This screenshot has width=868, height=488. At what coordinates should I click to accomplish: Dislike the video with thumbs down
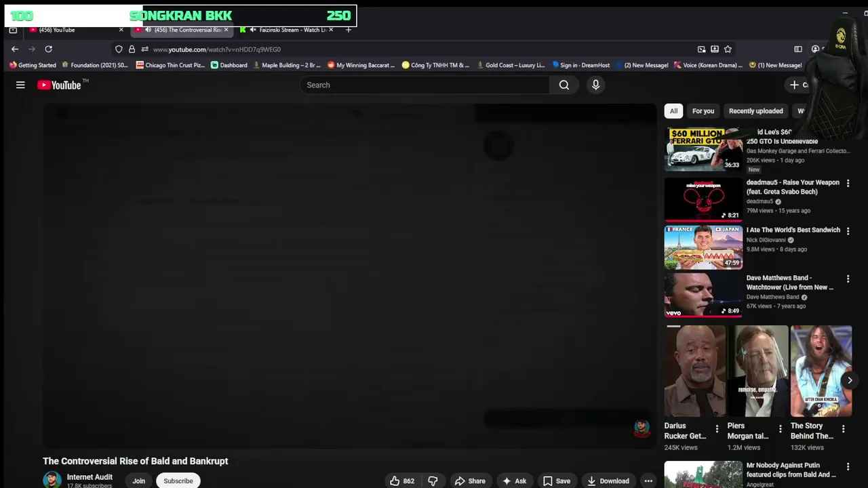click(x=433, y=481)
